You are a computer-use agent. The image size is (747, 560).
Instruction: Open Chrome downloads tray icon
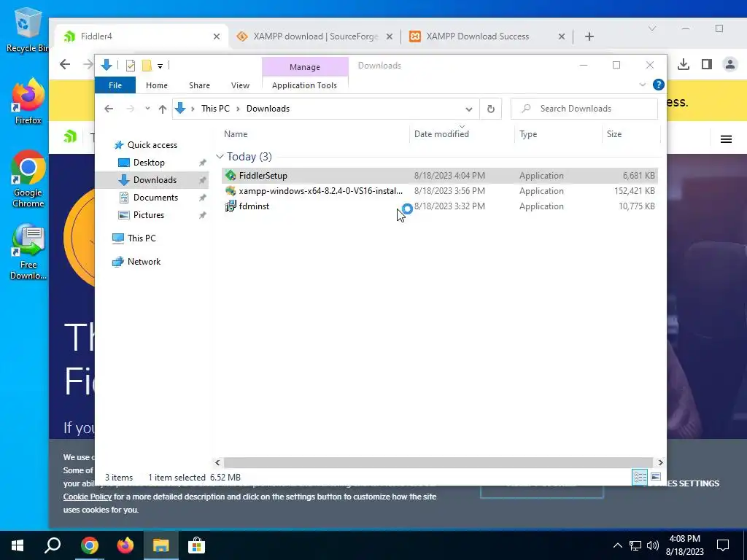(x=684, y=64)
